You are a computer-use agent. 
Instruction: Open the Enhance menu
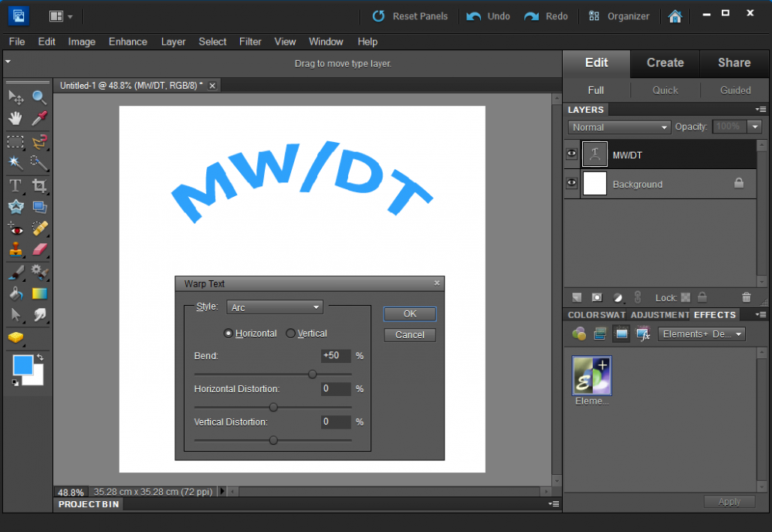coord(127,42)
